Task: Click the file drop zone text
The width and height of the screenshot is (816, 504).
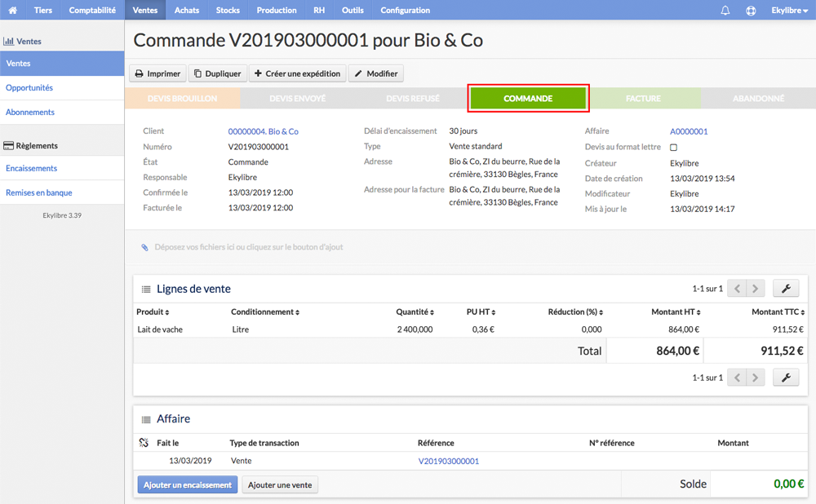Action: point(249,247)
